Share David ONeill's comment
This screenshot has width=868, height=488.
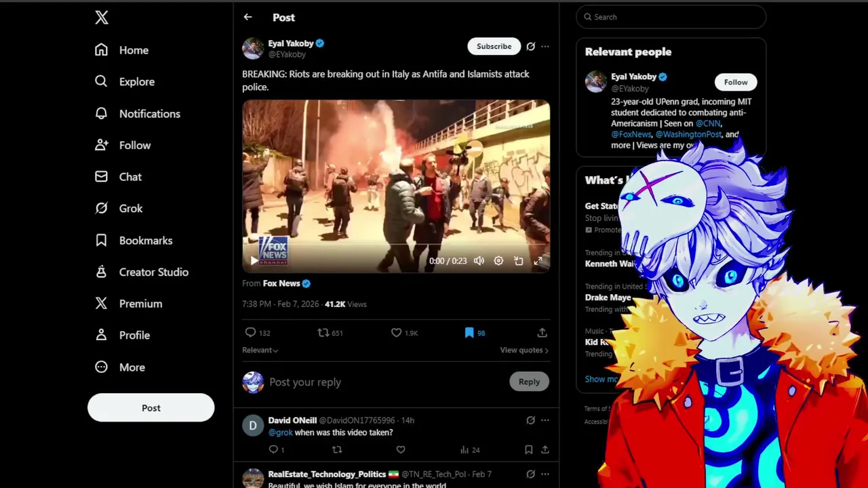click(545, 449)
